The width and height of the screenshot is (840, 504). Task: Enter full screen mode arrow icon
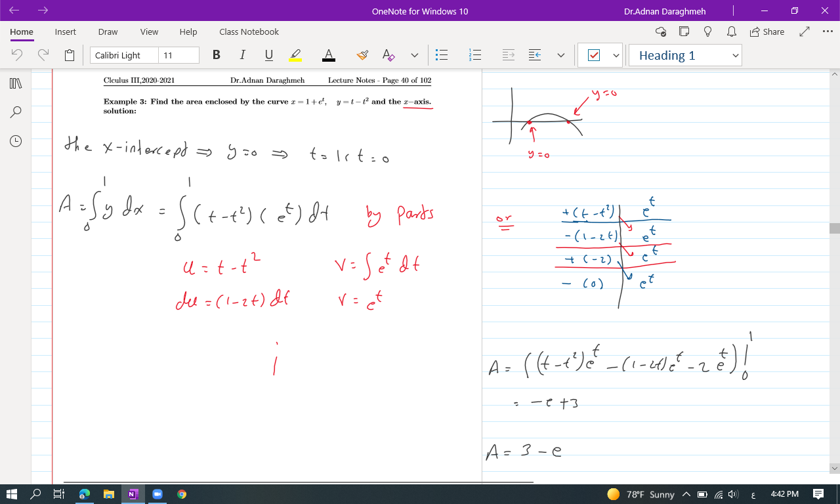pos(805,31)
